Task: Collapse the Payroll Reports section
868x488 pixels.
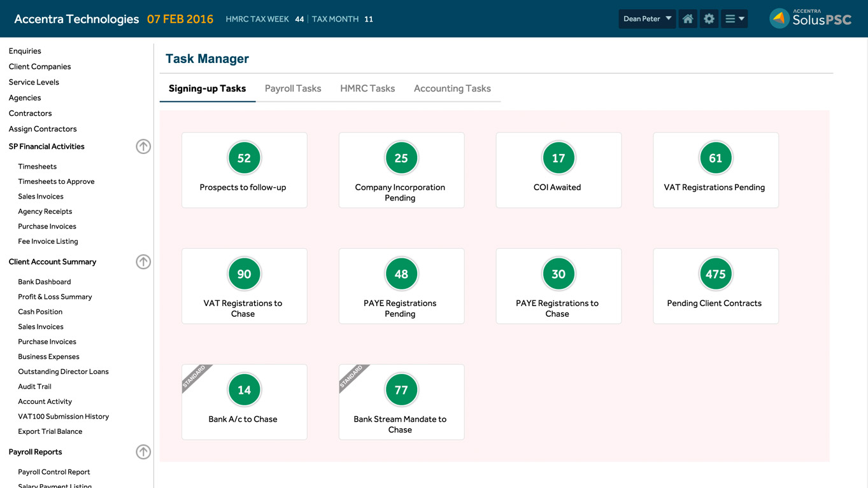Action: coord(143,452)
